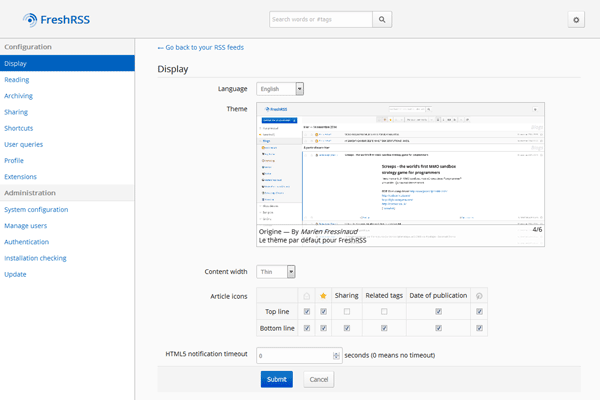
Task: Uncheck Date of publication for bottom line
Action: coord(437,328)
